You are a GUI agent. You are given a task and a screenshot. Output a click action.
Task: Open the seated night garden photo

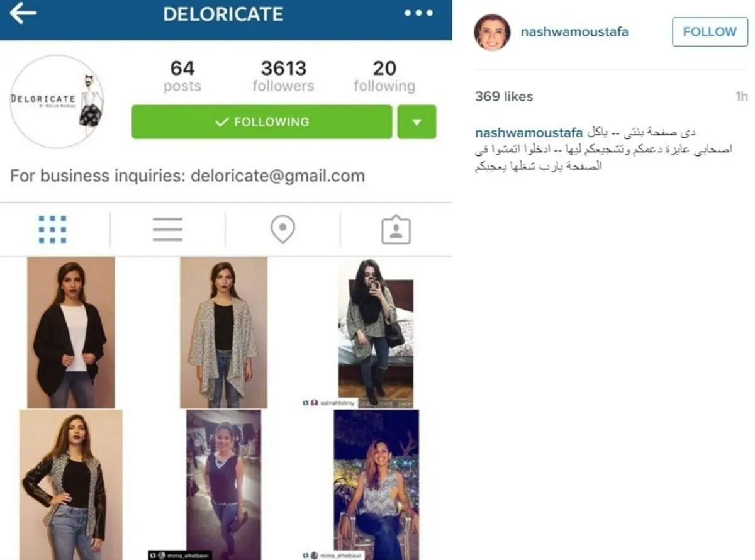[x=376, y=484]
